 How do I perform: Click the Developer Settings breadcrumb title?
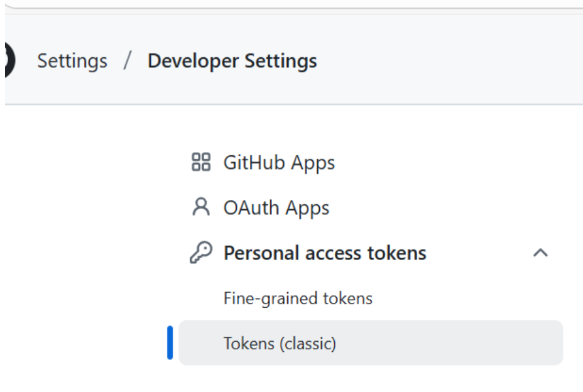[232, 61]
